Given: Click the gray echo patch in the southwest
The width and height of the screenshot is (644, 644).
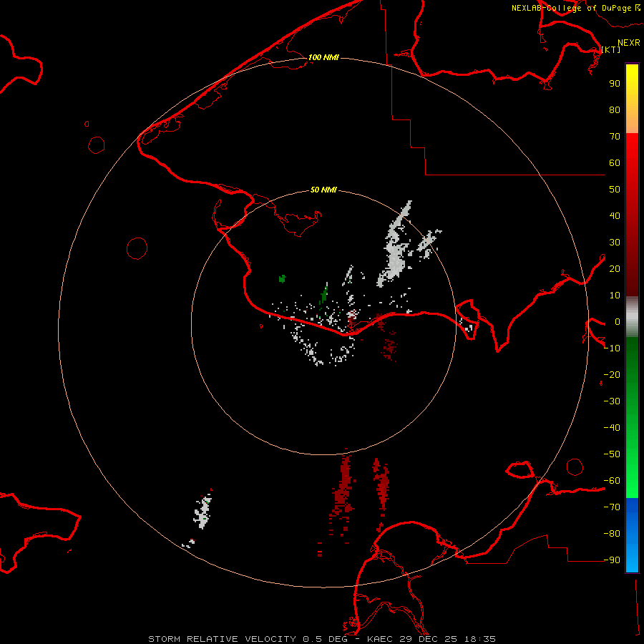Looking at the screenshot, I should click(203, 513).
